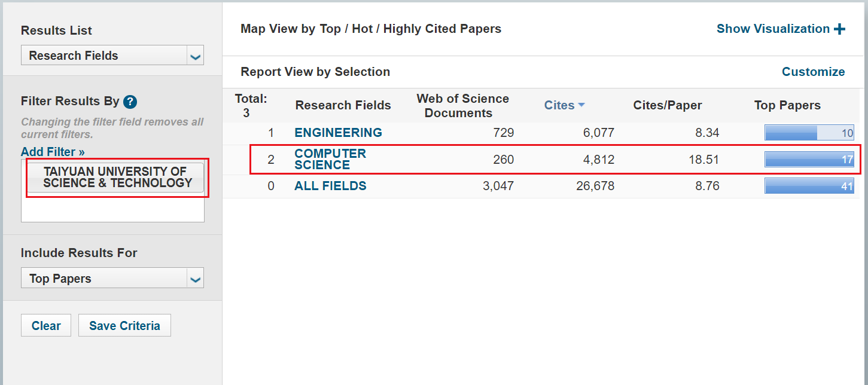868x385 pixels.
Task: Open the COMPUTER SCIENCE research field
Action: coord(330,159)
